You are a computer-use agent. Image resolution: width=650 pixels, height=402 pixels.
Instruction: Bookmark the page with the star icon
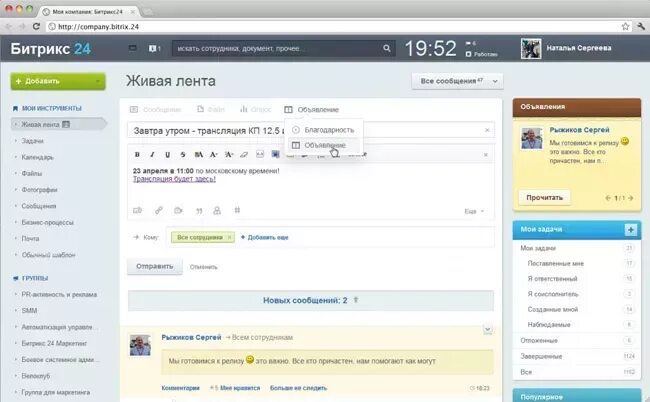click(626, 27)
